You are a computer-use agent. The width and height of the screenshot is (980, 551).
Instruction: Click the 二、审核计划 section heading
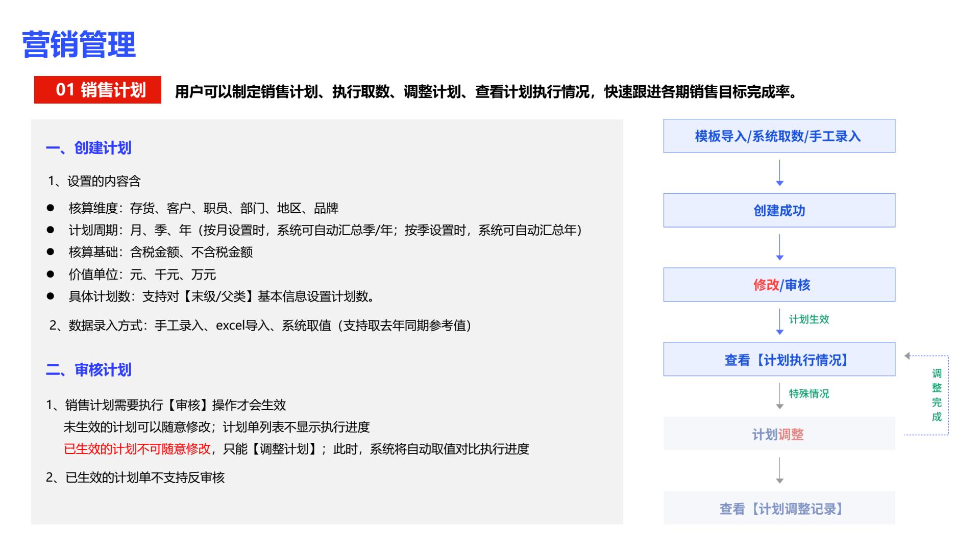(x=89, y=370)
